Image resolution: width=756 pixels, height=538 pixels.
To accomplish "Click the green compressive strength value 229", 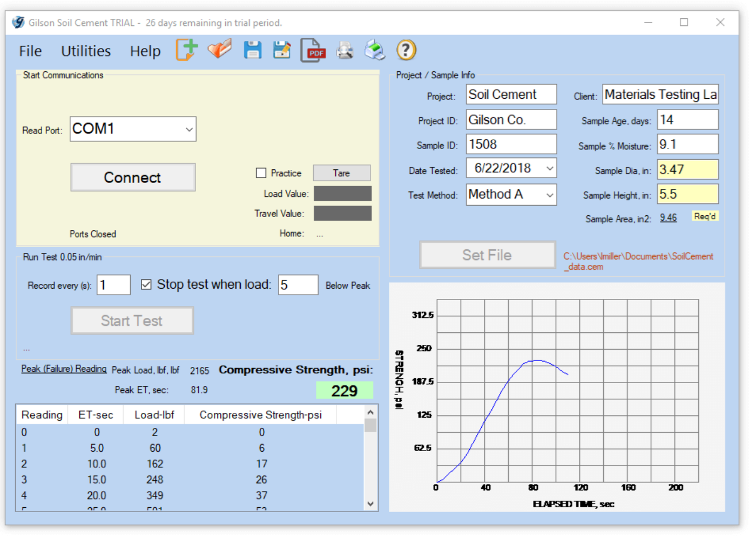I will coord(345,390).
